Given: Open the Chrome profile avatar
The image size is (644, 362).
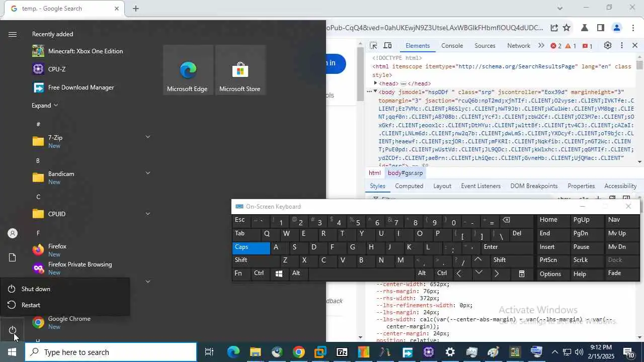Looking at the screenshot, I should pos(617,28).
